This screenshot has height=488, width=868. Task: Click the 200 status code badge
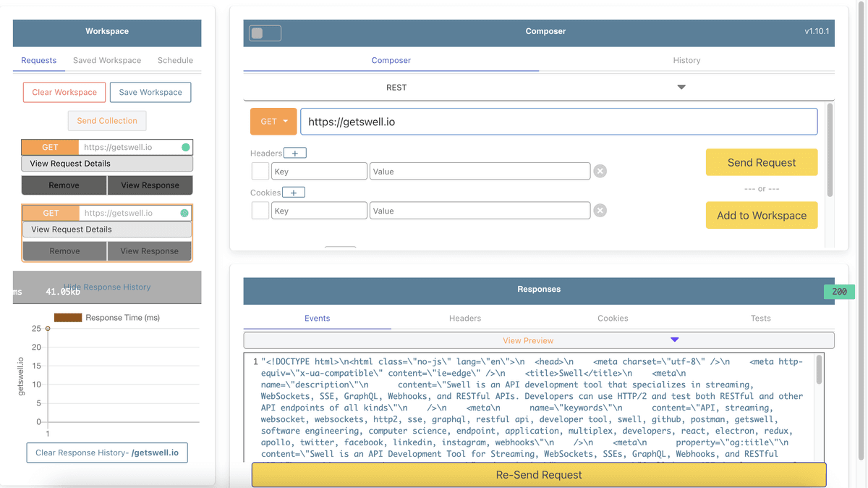coord(839,292)
